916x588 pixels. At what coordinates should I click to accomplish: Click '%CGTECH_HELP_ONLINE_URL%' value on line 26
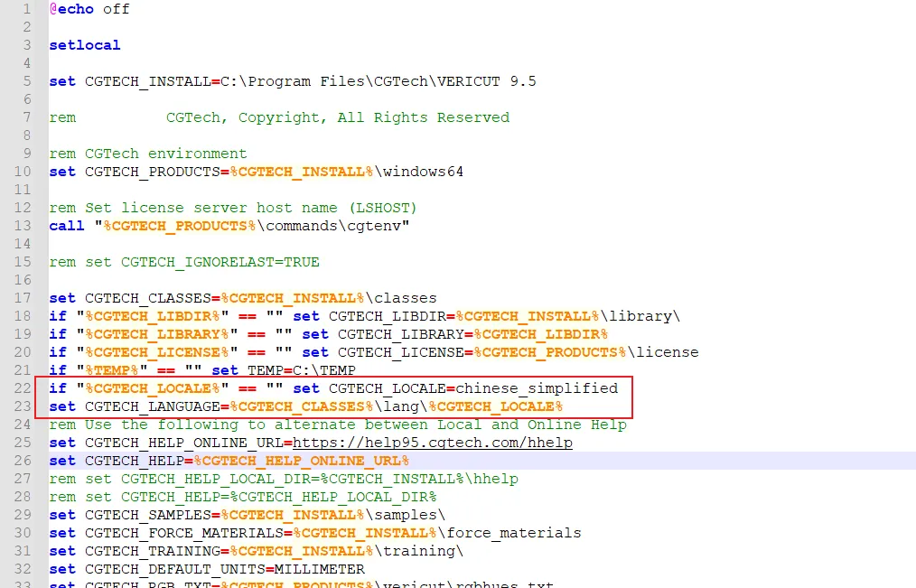[302, 461]
